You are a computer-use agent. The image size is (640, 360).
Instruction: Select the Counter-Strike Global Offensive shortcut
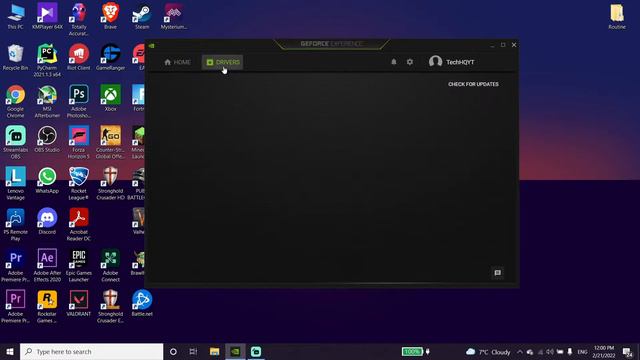pyautogui.click(x=110, y=142)
